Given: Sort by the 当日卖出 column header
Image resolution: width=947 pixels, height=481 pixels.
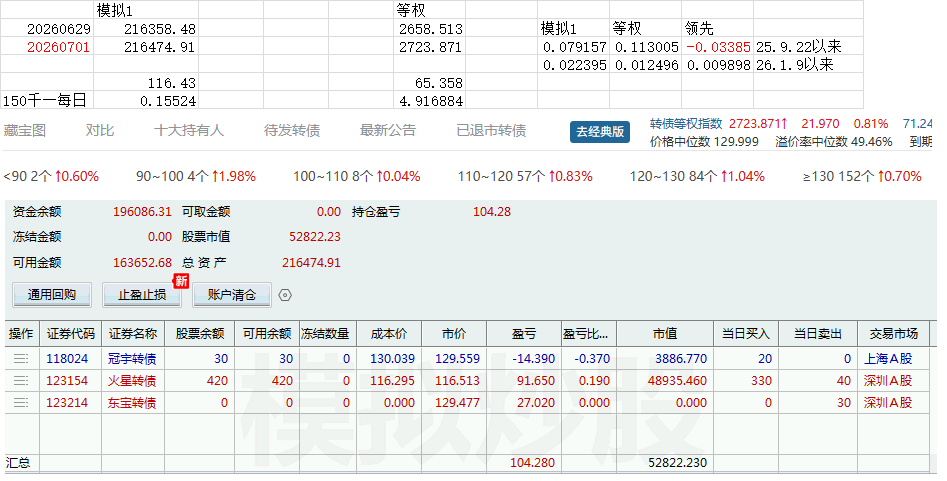Looking at the screenshot, I should (818, 334).
